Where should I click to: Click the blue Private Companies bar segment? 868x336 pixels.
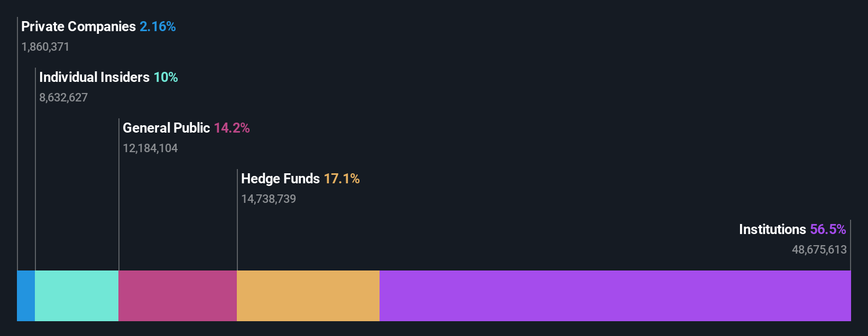tap(26, 296)
